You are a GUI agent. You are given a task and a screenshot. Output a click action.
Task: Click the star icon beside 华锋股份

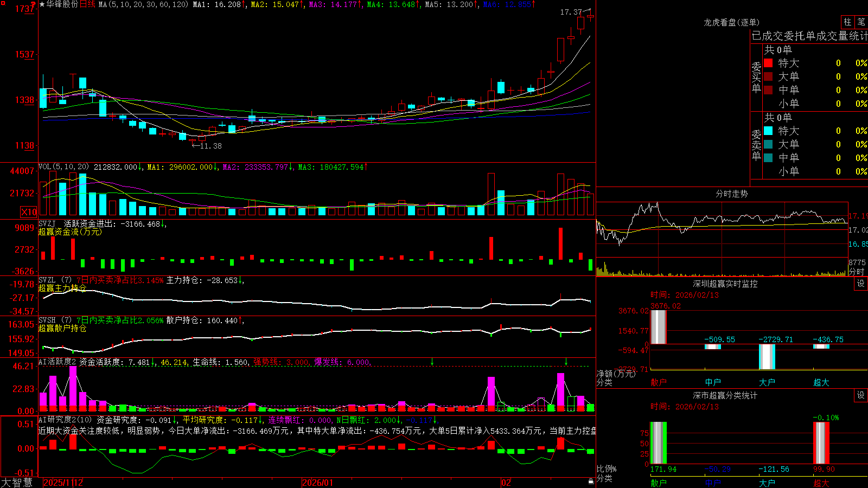pos(42,4)
